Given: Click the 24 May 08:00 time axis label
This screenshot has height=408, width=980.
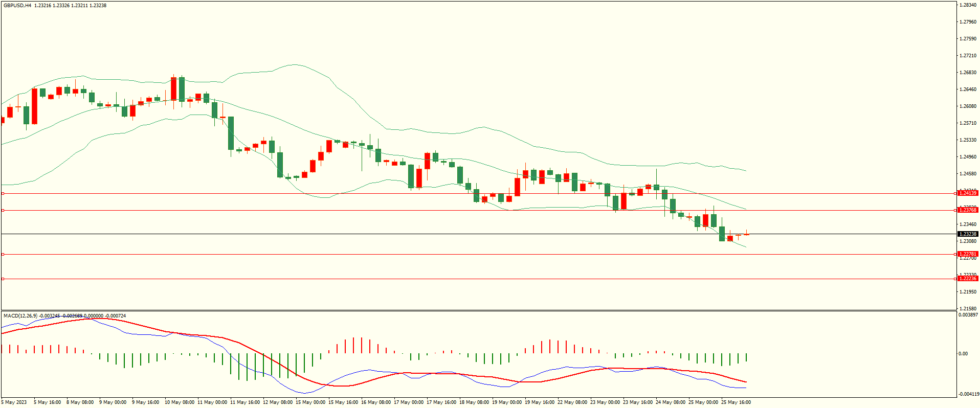Looking at the screenshot, I should (x=670, y=402).
